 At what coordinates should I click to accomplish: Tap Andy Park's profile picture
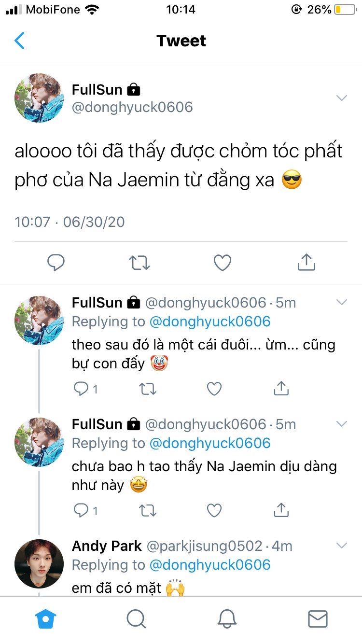tap(39, 563)
